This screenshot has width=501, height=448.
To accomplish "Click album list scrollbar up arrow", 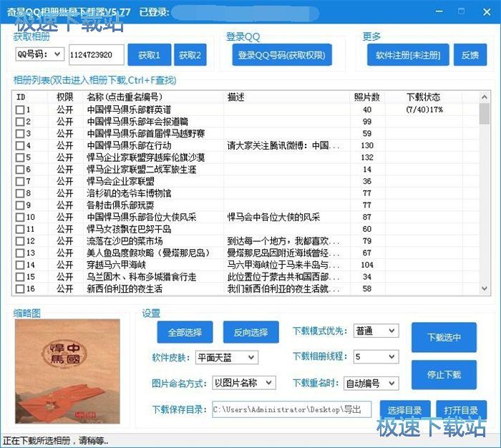I will click(x=484, y=97).
